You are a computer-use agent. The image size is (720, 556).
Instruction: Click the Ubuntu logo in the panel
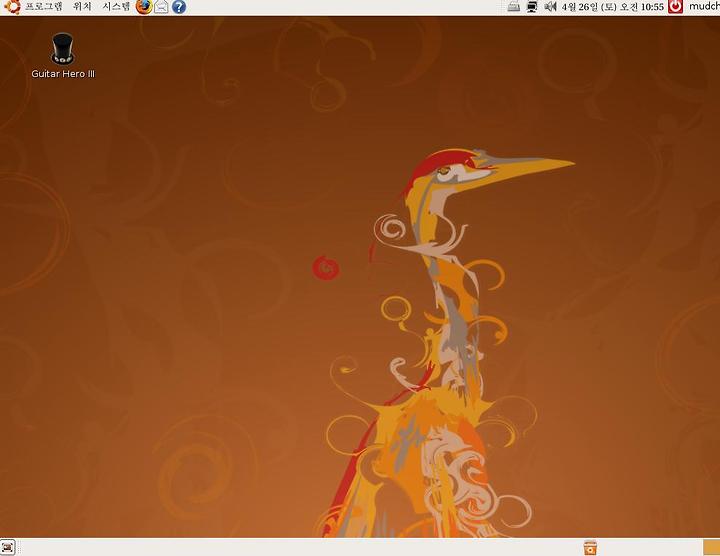click(x=11, y=6)
